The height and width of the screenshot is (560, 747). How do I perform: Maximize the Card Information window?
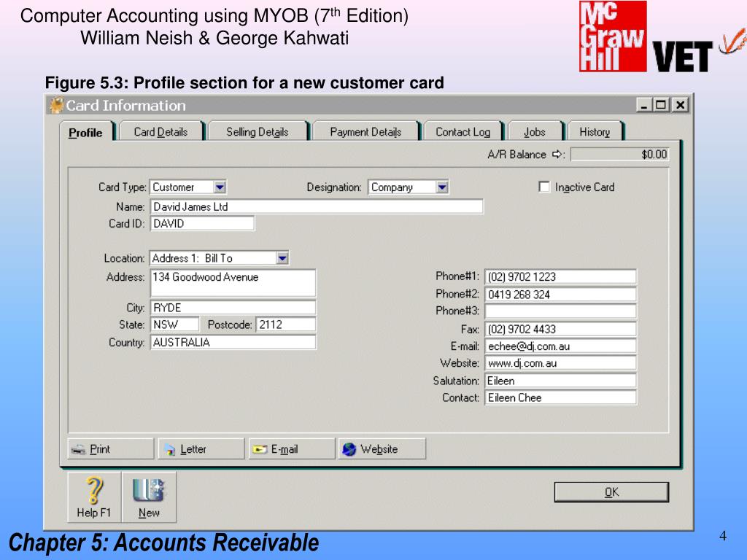[x=661, y=105]
